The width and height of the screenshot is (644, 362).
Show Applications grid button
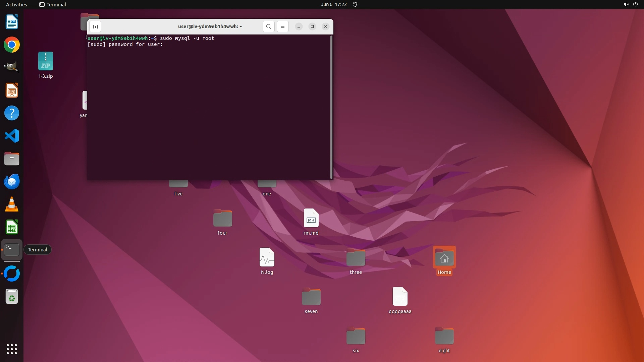12,349
